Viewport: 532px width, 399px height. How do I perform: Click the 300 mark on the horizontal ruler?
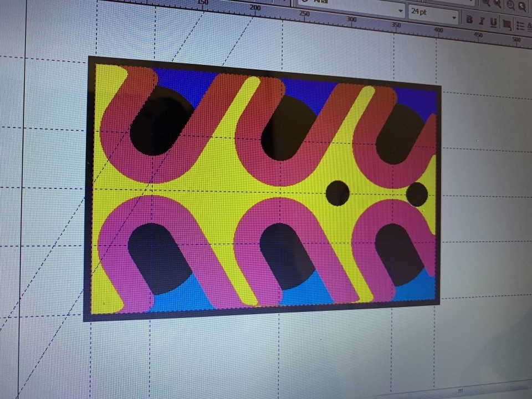click(x=351, y=20)
